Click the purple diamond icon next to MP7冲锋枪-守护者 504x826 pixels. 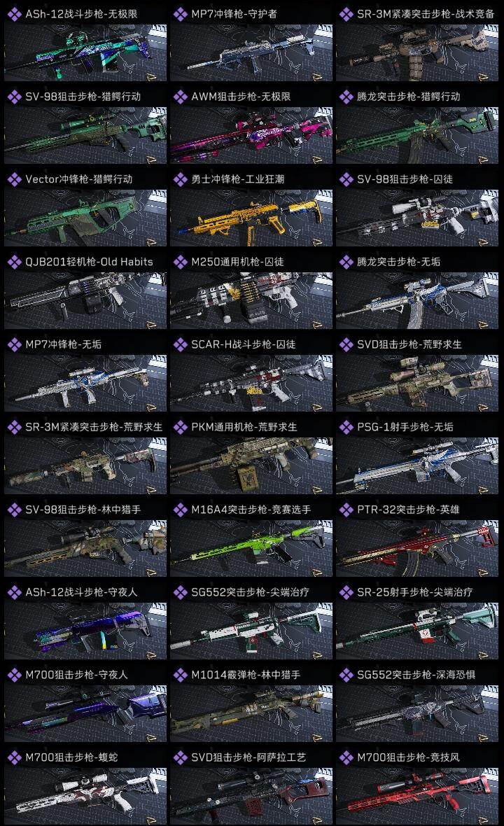click(180, 14)
